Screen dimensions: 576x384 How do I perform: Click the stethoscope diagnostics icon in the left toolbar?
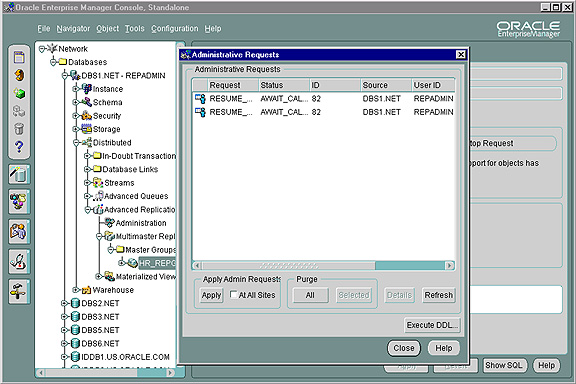19,261
